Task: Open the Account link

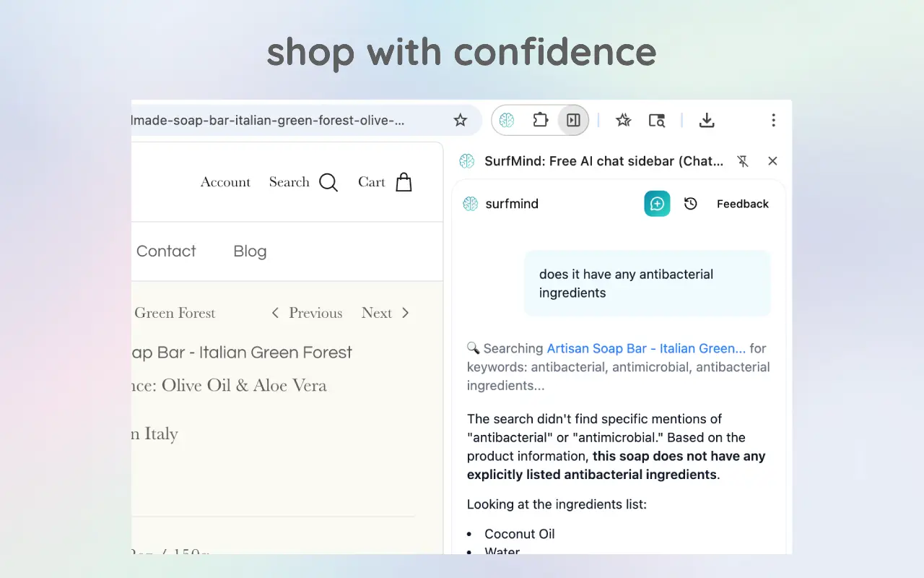Action: pyautogui.click(x=225, y=182)
